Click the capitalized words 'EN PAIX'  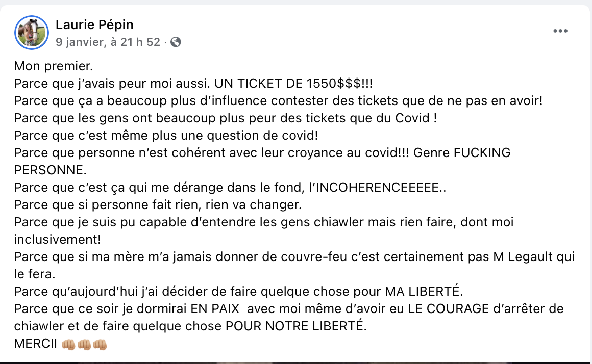click(x=215, y=309)
